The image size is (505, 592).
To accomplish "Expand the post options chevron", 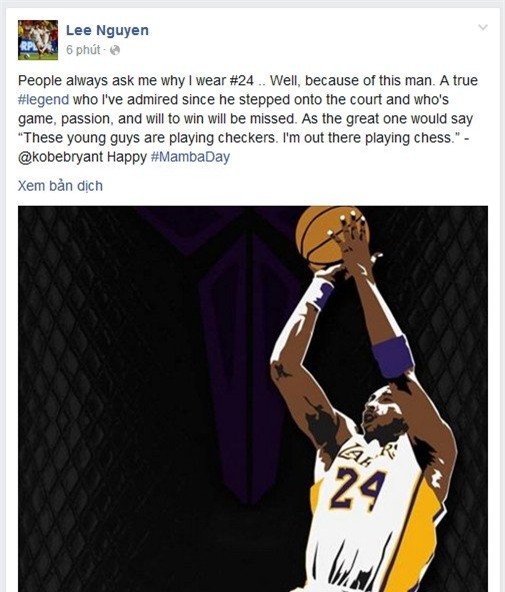I will (483, 27).
